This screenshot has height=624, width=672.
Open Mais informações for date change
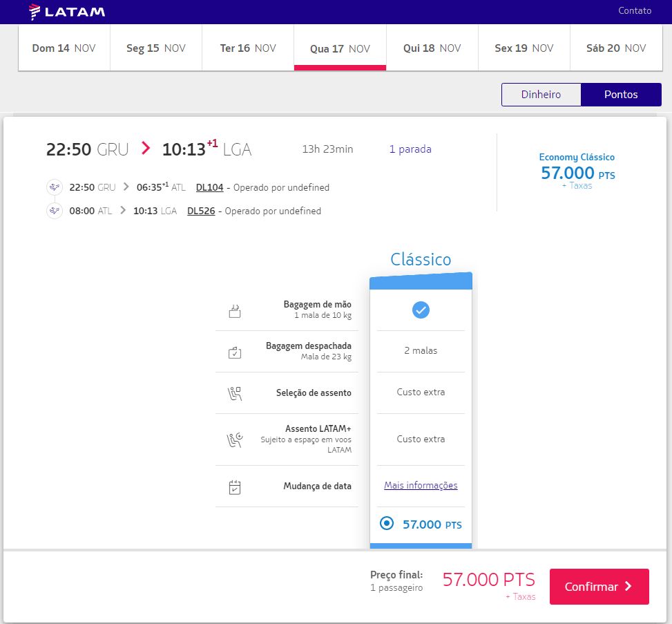(x=421, y=485)
